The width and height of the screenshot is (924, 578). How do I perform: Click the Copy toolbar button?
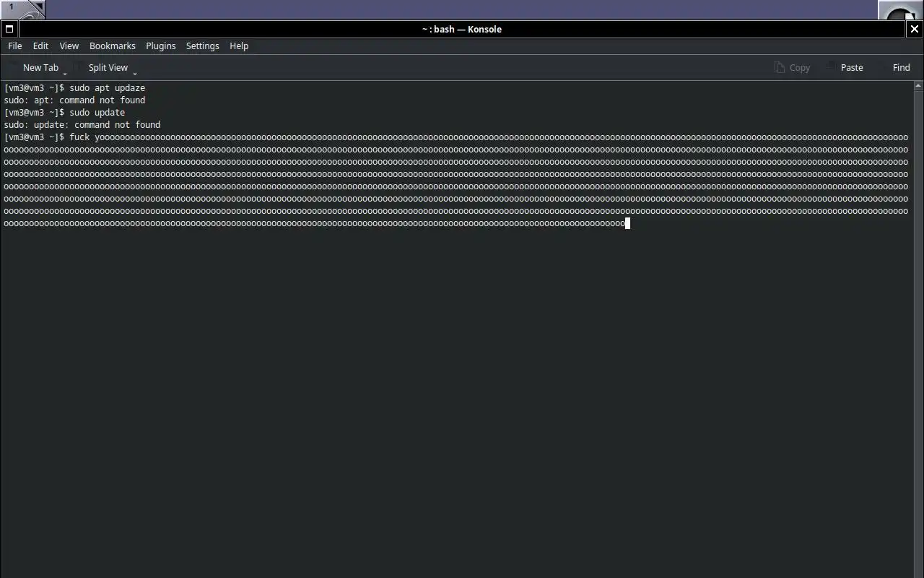(x=792, y=67)
